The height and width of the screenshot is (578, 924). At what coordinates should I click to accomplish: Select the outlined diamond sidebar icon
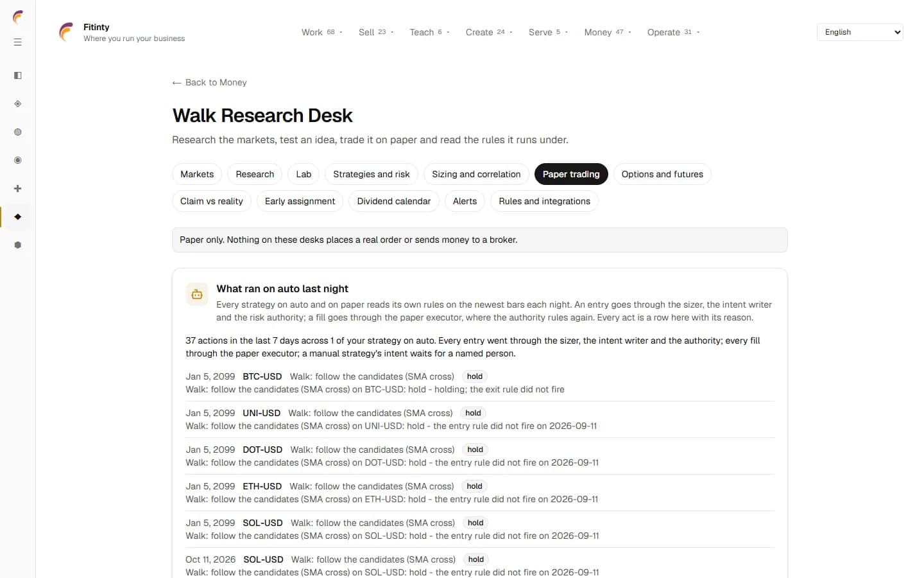[x=18, y=104]
